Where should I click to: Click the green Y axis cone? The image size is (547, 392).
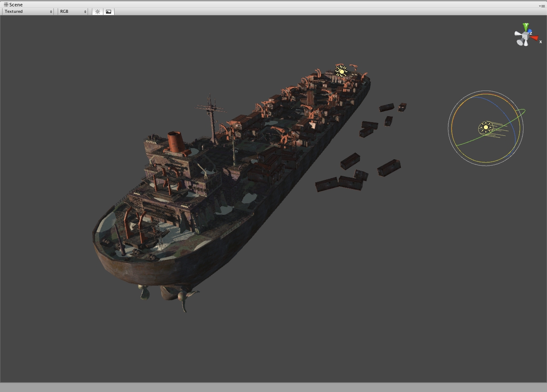pyautogui.click(x=526, y=27)
